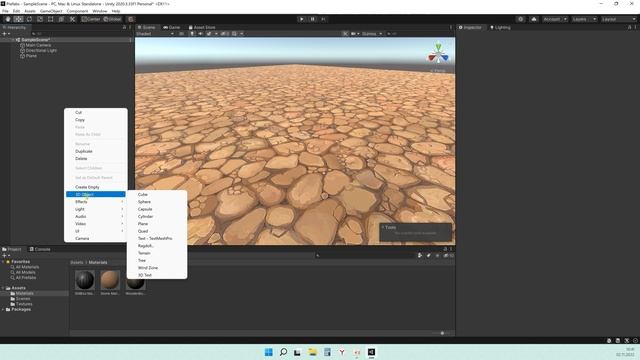Select Directional Light in Hierarchy

[41, 51]
